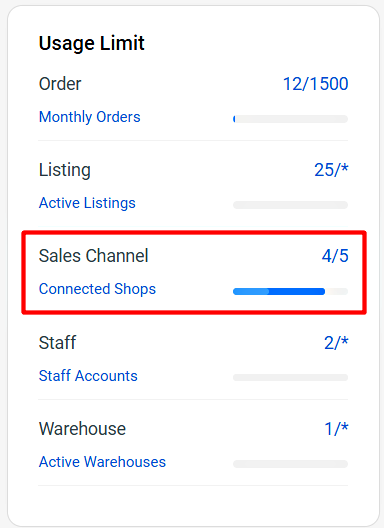Viewport: 384px width, 528px height.
Task: Open the Monthly Orders link
Action: [x=90, y=117]
